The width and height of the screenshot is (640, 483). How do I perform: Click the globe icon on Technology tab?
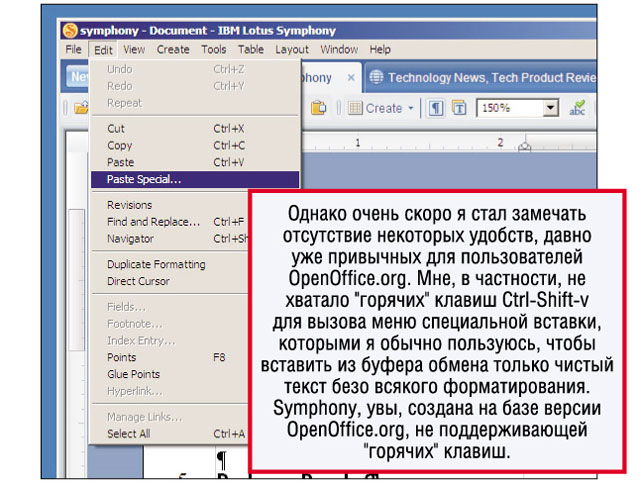pyautogui.click(x=376, y=77)
